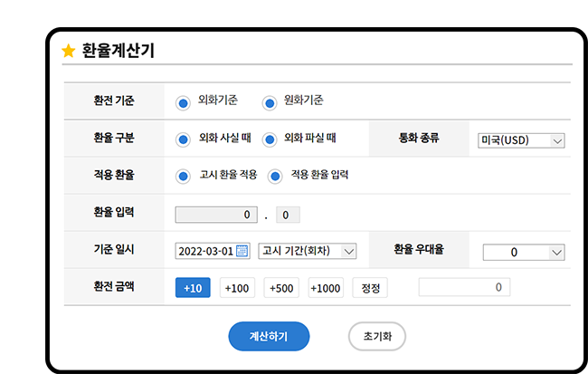
Task: Open the 미국(USD) currency dropdown
Action: (521, 140)
